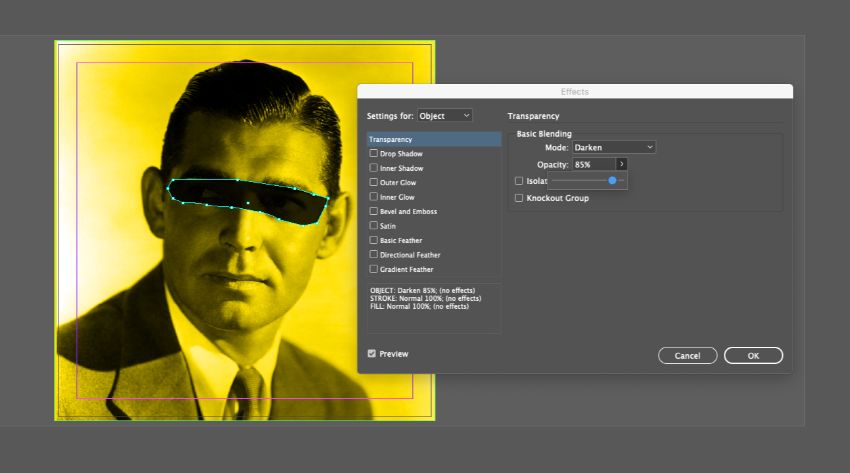Enable the Drop Shadow checkbox
This screenshot has width=850, height=473.
point(374,153)
